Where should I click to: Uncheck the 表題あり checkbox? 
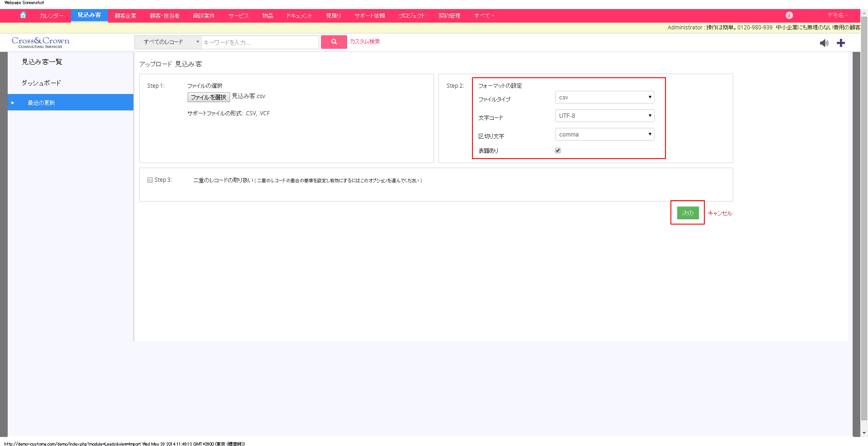pyautogui.click(x=557, y=150)
